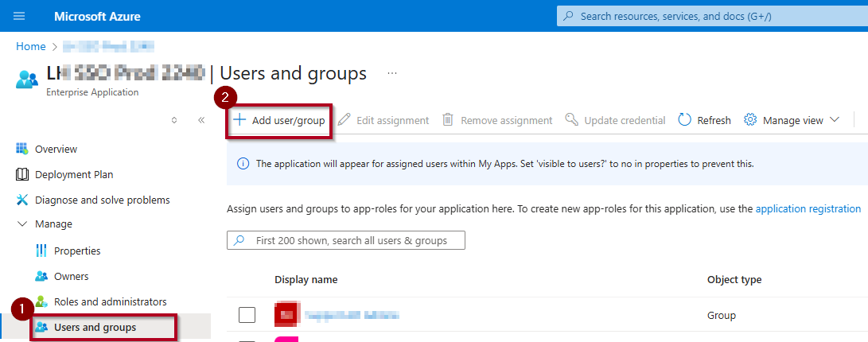Click the Microsoft Azure home title
Screen dimensions: 868x342
tap(97, 17)
